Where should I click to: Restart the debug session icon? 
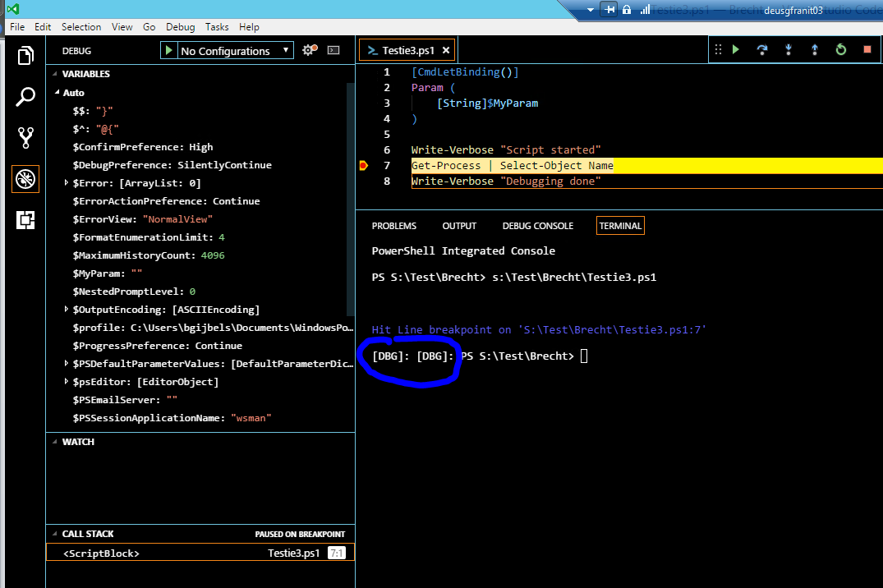coord(840,49)
